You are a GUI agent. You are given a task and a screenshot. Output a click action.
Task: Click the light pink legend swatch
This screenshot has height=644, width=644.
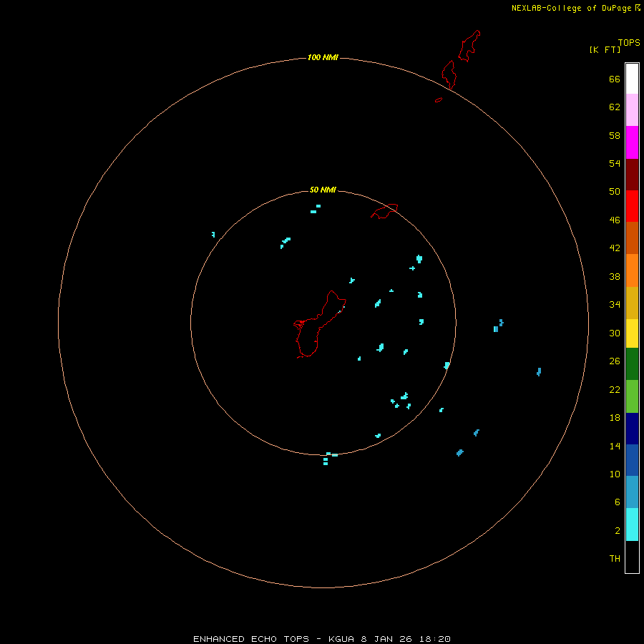pyautogui.click(x=632, y=110)
